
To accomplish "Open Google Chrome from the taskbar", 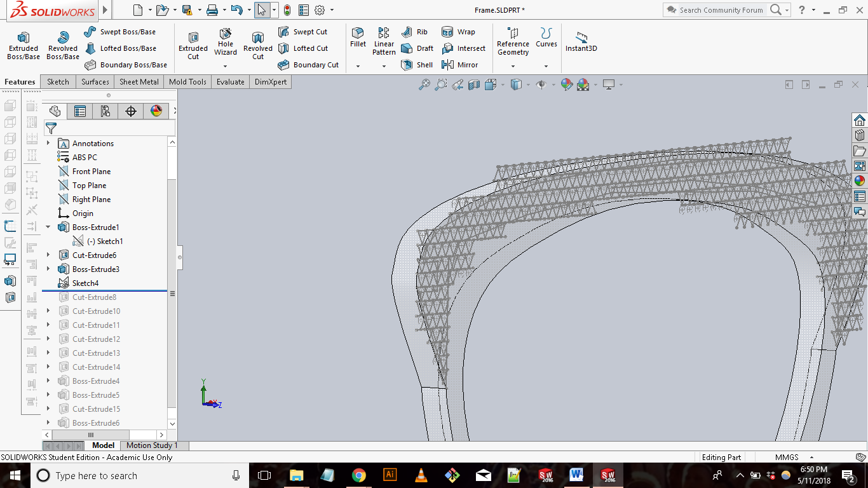I will pyautogui.click(x=359, y=475).
